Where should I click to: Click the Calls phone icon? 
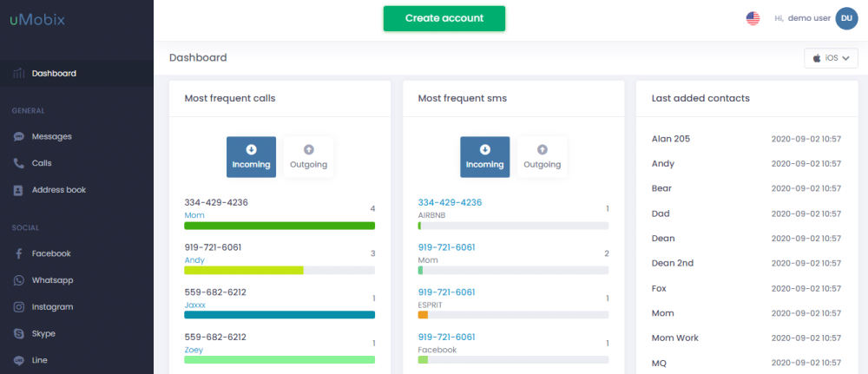[19, 163]
